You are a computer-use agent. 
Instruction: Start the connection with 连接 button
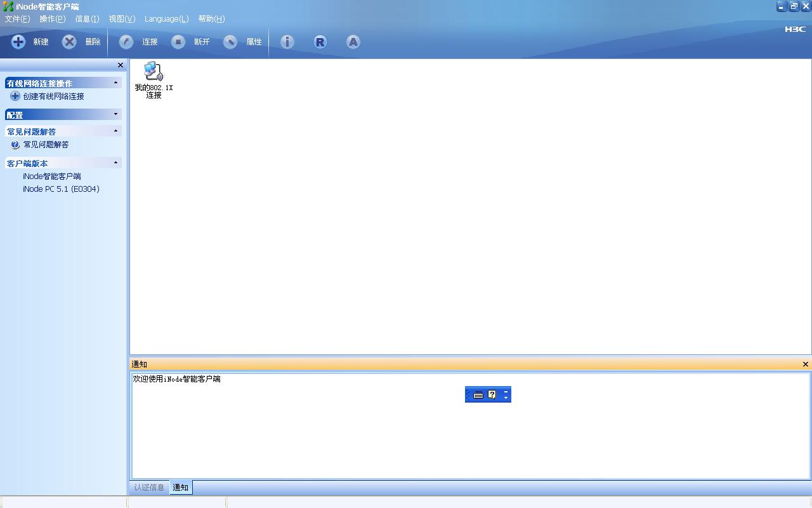(x=138, y=42)
